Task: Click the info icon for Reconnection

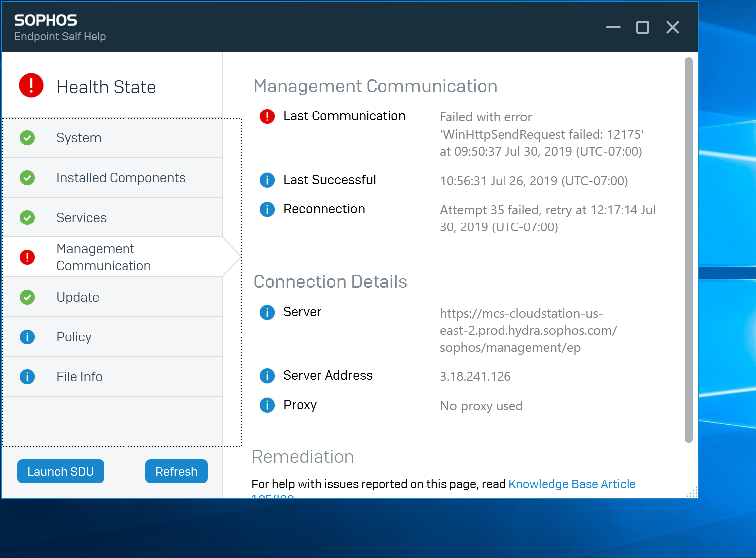Action: (267, 209)
